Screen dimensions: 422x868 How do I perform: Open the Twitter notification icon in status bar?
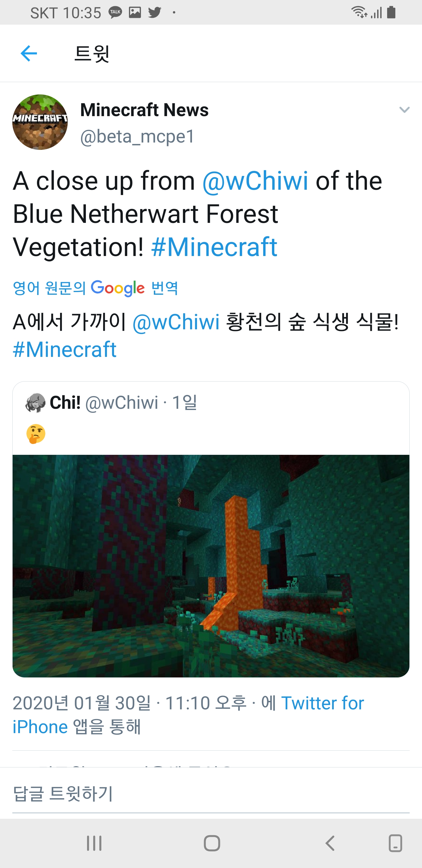pos(155,13)
